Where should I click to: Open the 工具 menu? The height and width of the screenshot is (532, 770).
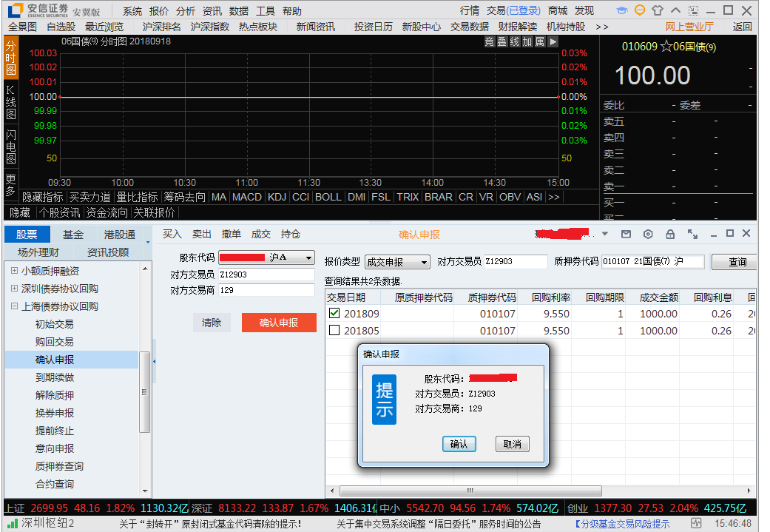[x=266, y=11]
